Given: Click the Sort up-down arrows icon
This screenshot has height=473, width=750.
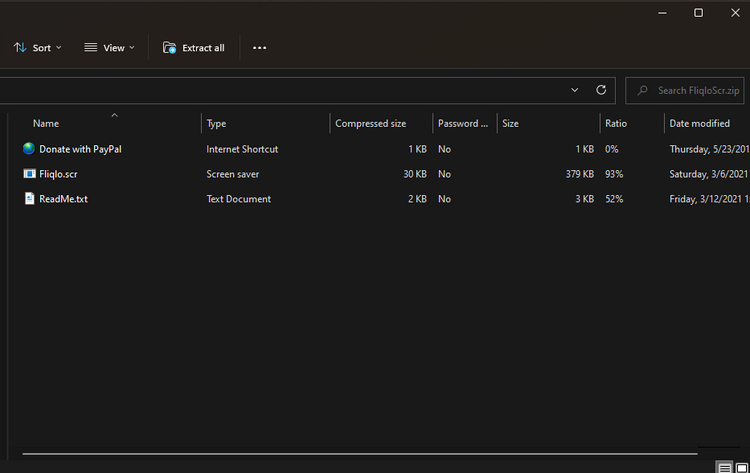Looking at the screenshot, I should (x=20, y=47).
